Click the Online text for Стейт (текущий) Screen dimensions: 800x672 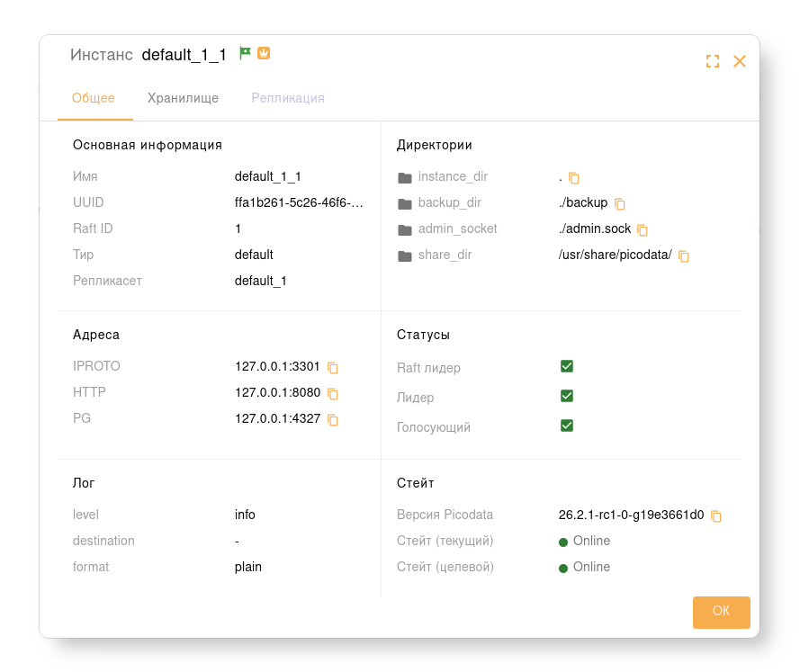click(591, 541)
